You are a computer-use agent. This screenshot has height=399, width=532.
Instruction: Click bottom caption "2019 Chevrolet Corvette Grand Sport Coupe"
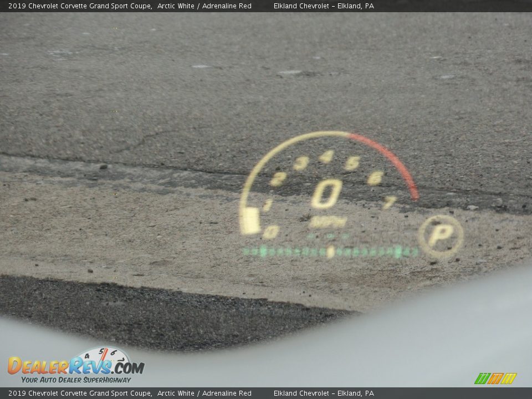[x=80, y=393]
